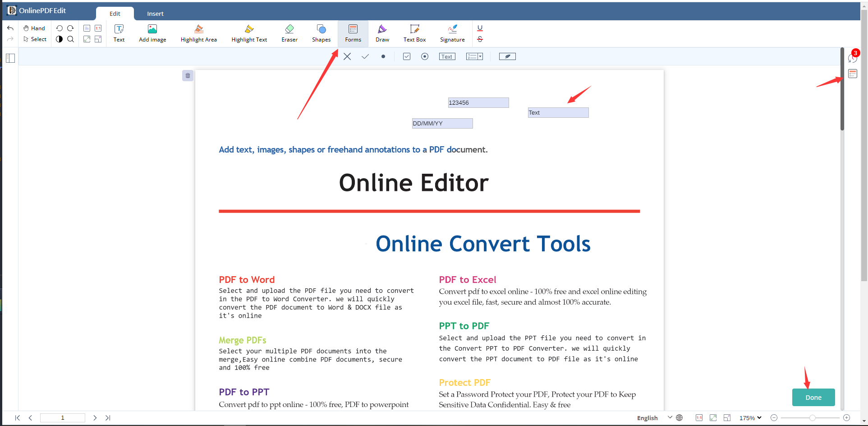Enable the Select mode
The width and height of the screenshot is (868, 426).
[x=35, y=39]
